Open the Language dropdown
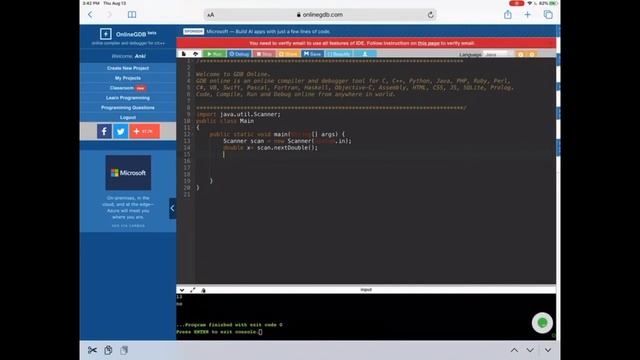The width and height of the screenshot is (640, 360). [x=495, y=54]
